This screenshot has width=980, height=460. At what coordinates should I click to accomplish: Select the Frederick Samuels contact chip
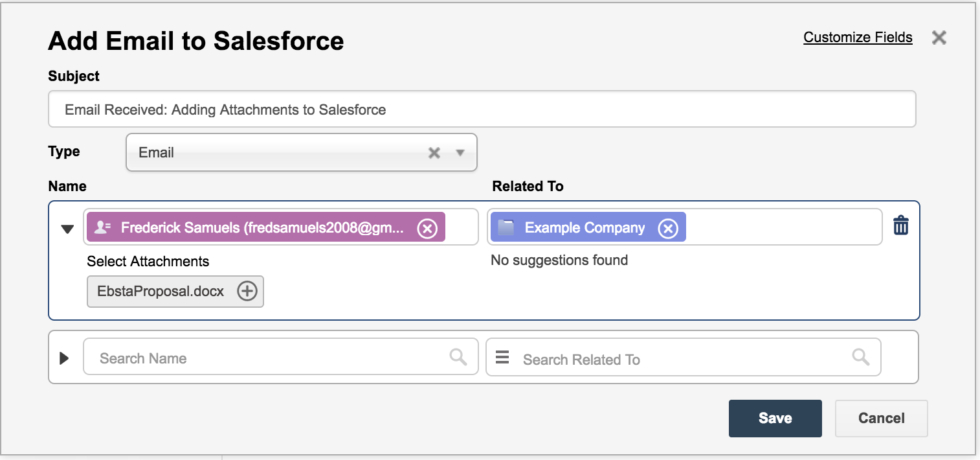259,228
